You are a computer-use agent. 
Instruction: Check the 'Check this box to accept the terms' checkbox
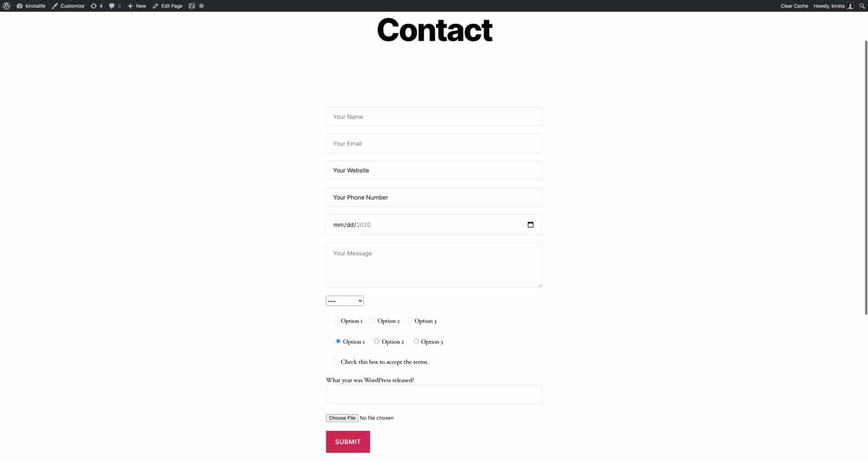point(336,362)
